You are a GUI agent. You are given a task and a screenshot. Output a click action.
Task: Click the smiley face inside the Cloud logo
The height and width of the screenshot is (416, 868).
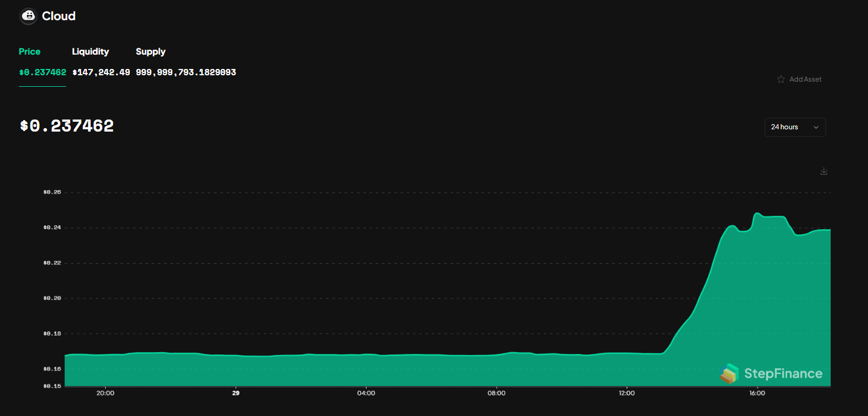[x=28, y=16]
